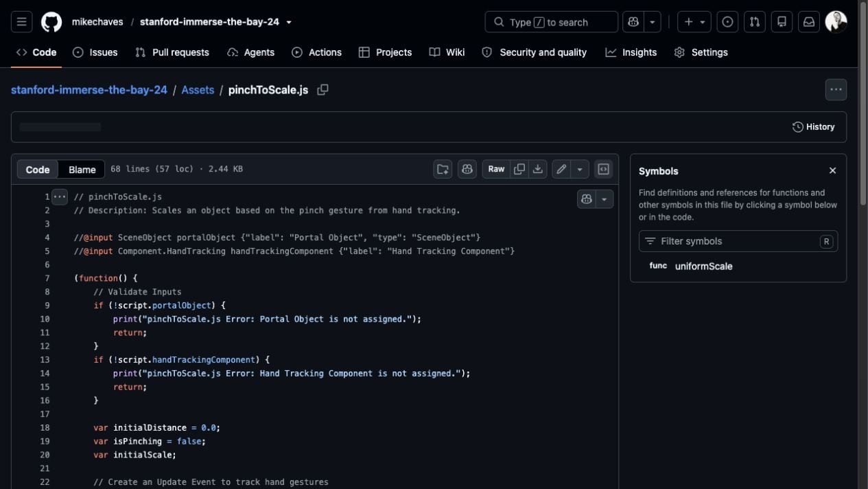Open the Pull requests tab
868x489 pixels.
pyautogui.click(x=172, y=52)
